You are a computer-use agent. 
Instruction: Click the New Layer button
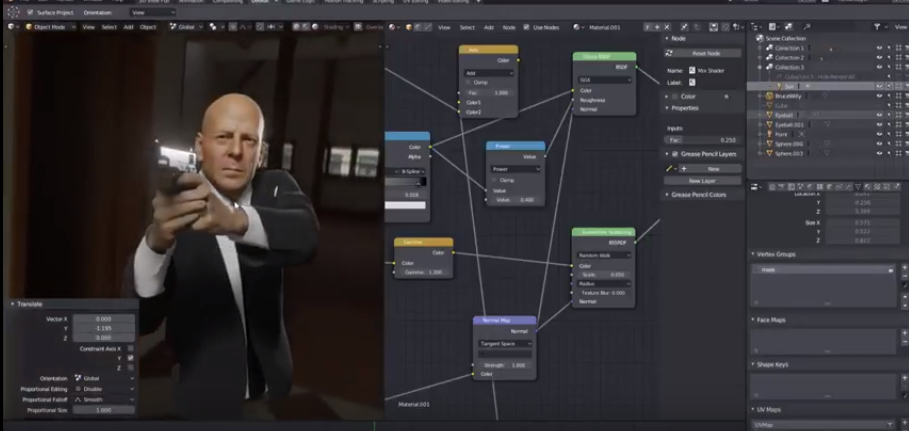pos(703,181)
